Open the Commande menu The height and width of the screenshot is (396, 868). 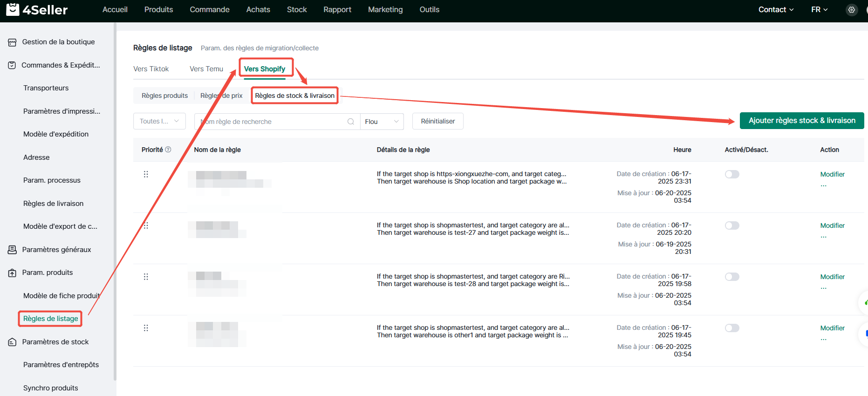click(x=210, y=9)
